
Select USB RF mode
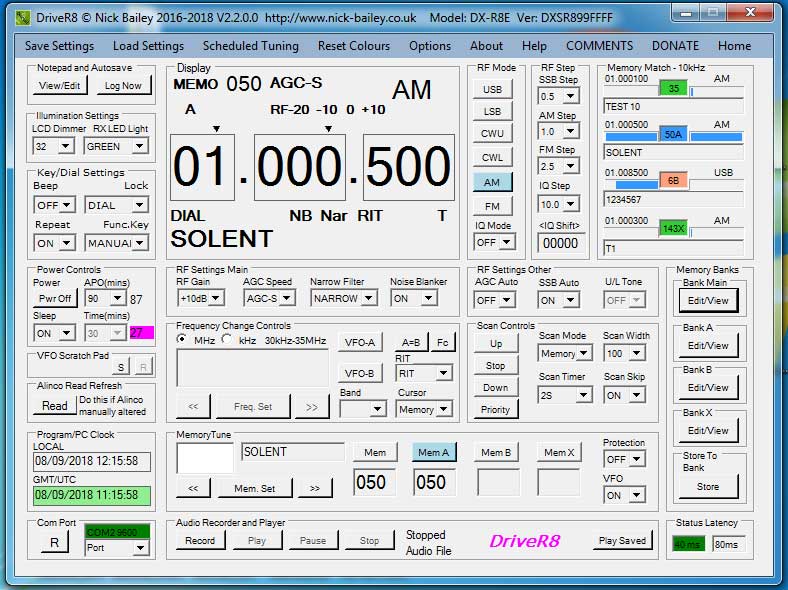coord(492,89)
